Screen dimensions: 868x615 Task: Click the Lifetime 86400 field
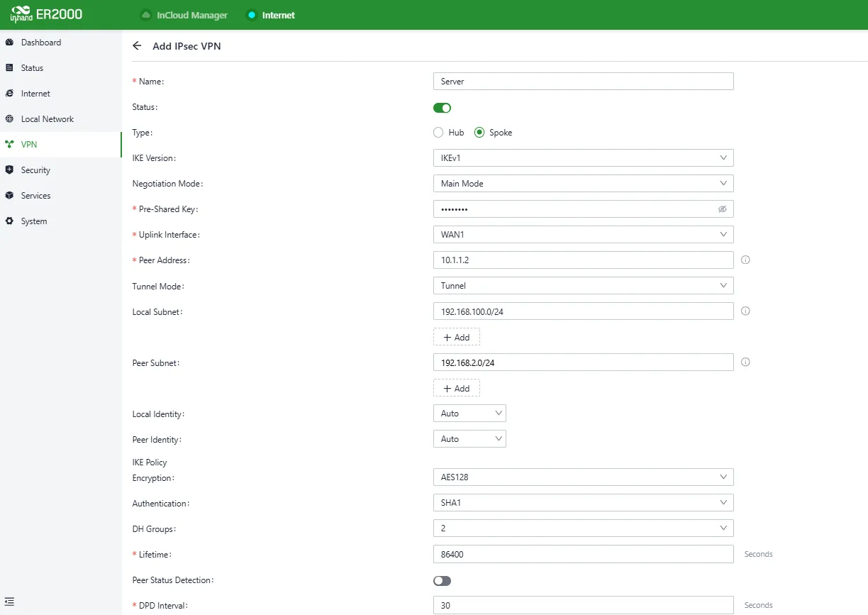click(583, 554)
